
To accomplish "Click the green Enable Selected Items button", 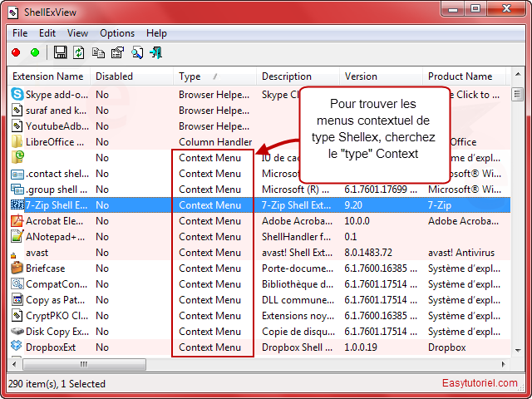I will click(x=35, y=52).
